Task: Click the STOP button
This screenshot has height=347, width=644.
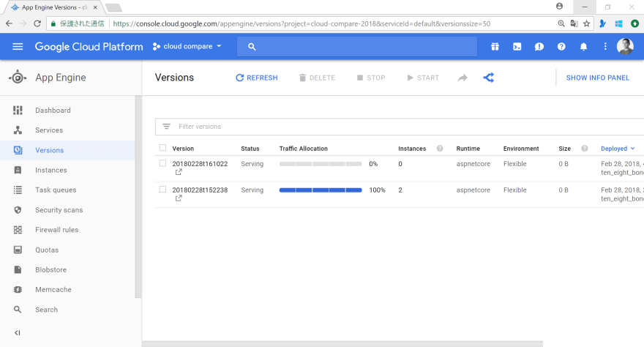Action: (371, 78)
